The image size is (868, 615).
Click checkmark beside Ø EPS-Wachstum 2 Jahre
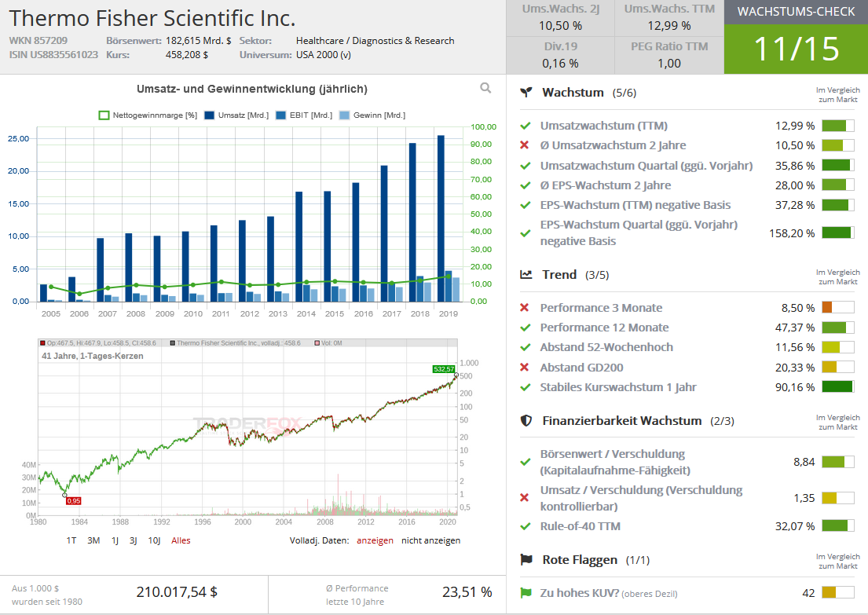[x=526, y=185]
